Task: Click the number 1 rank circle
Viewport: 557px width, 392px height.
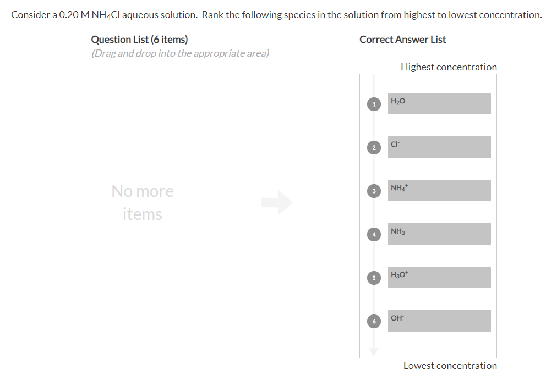Action: 374,103
